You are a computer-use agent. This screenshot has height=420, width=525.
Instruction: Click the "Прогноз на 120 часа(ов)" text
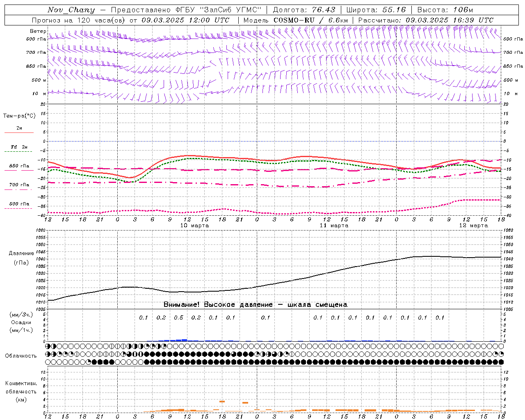[79, 20]
